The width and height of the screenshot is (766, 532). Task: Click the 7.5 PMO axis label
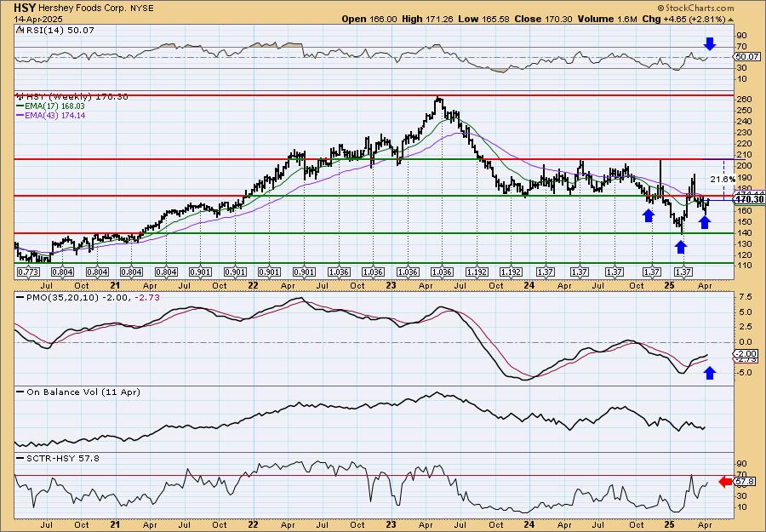pos(745,298)
